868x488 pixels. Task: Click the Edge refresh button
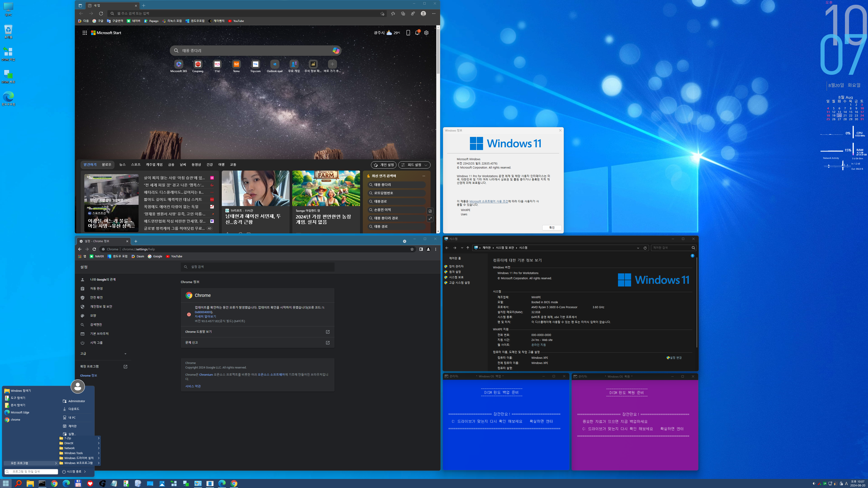point(101,14)
